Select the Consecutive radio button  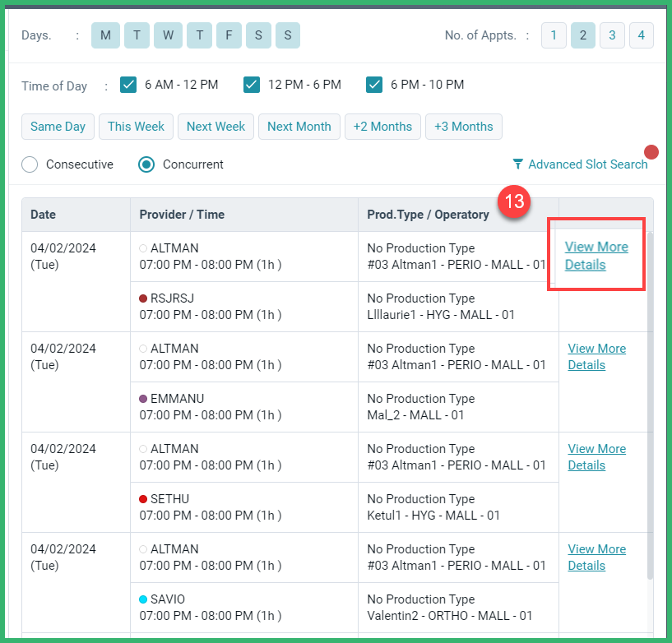coord(30,164)
